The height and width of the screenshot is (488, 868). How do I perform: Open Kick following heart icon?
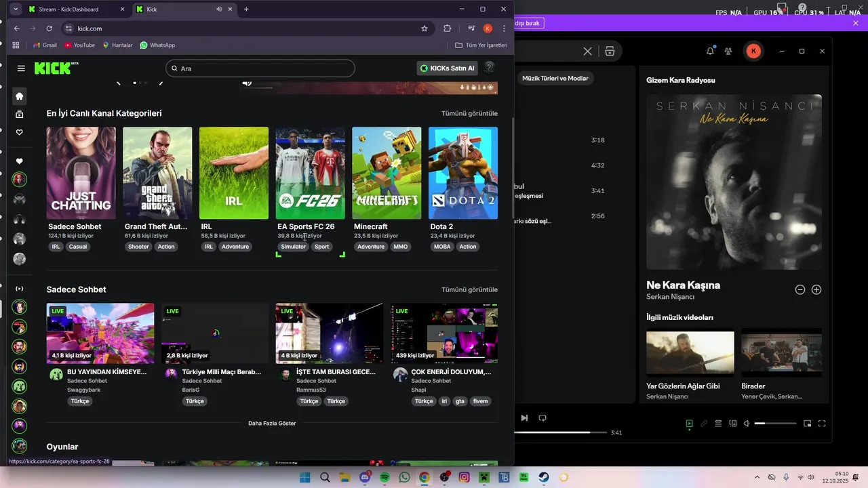coord(20,133)
